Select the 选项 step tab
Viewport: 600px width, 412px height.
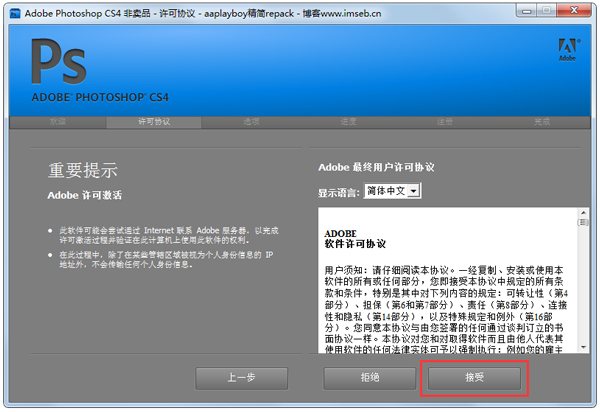tap(251, 122)
